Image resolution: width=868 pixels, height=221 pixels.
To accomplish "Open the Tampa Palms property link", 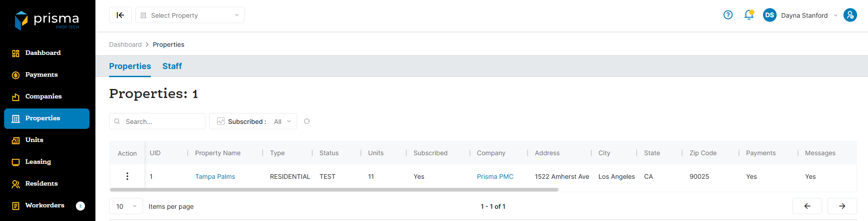I will coord(215,177).
